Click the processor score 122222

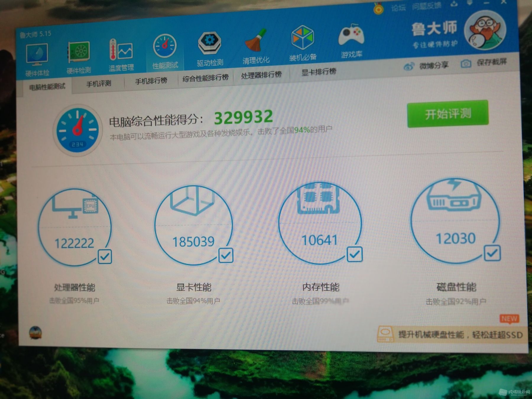click(74, 244)
